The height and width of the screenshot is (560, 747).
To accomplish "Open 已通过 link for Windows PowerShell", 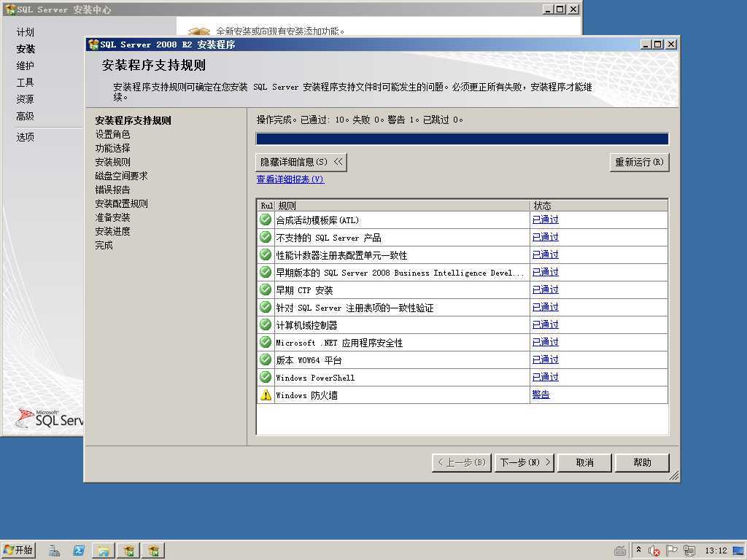I will pyautogui.click(x=545, y=377).
